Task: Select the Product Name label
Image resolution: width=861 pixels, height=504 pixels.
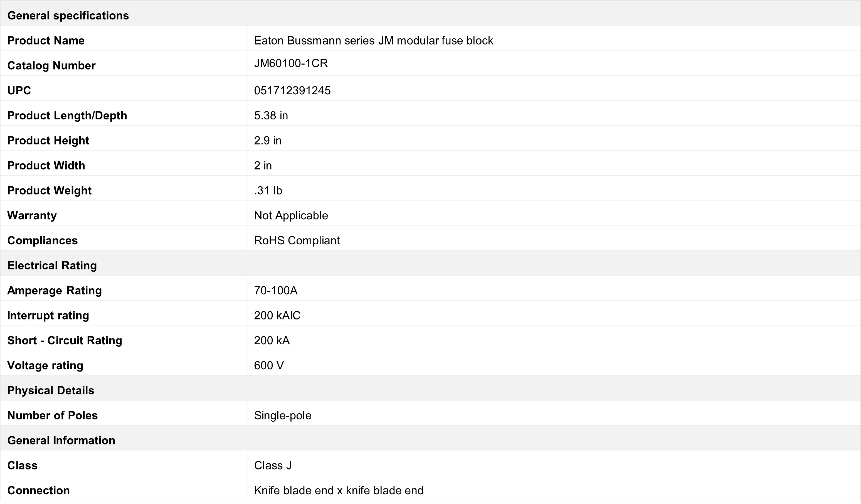Action: coord(46,41)
